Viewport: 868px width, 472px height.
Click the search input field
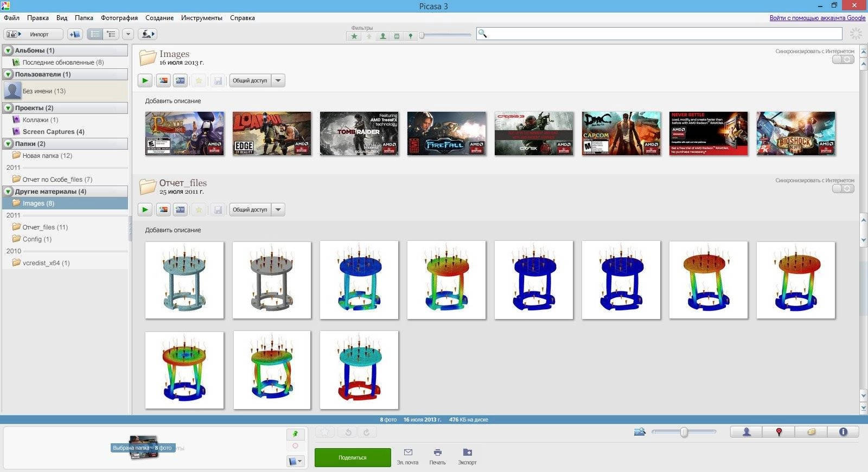pos(659,34)
